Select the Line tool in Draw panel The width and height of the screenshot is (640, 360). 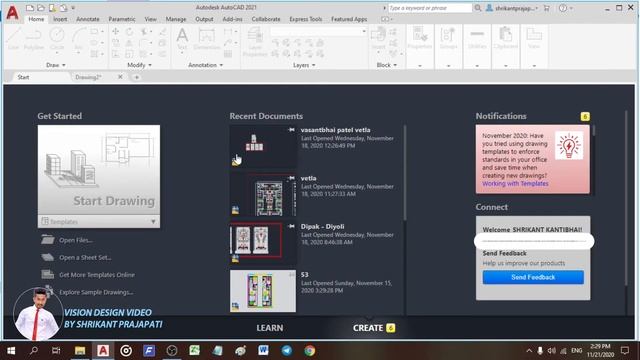(13, 38)
